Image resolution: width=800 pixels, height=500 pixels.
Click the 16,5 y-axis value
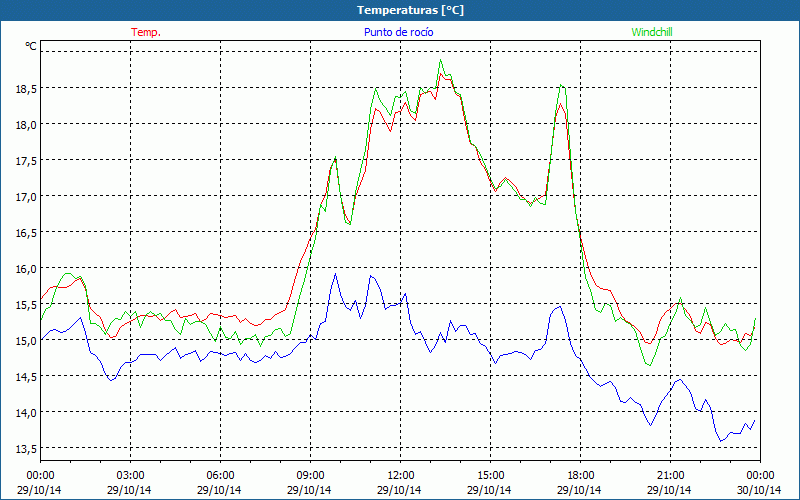(x=26, y=232)
